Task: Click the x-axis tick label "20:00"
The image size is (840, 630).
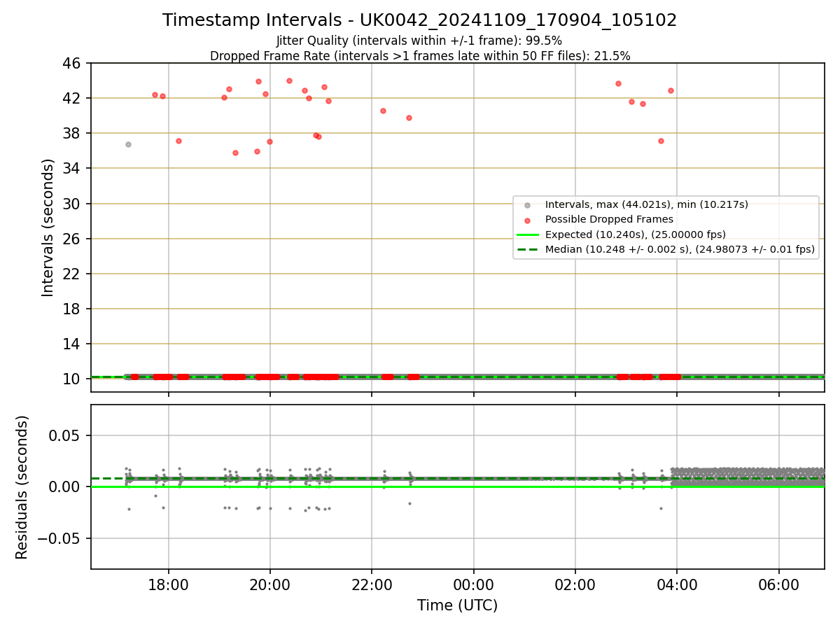Action: pos(270,584)
